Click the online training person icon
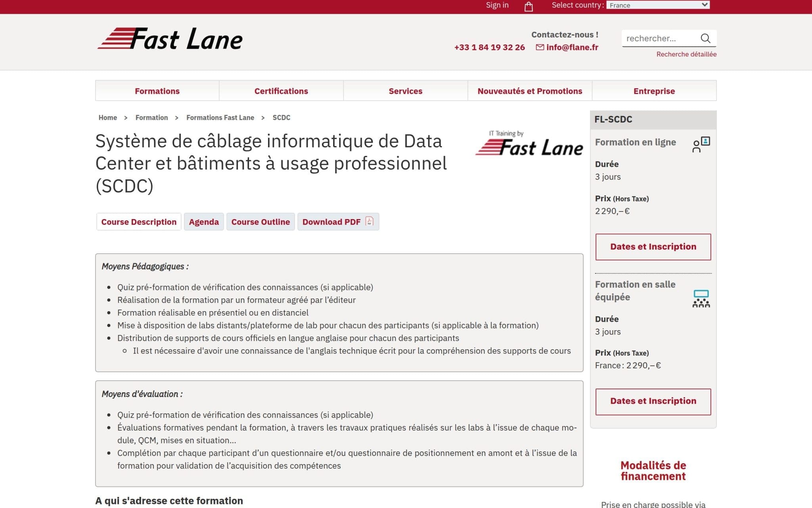Viewport: 812px width, 508px height. click(701, 144)
